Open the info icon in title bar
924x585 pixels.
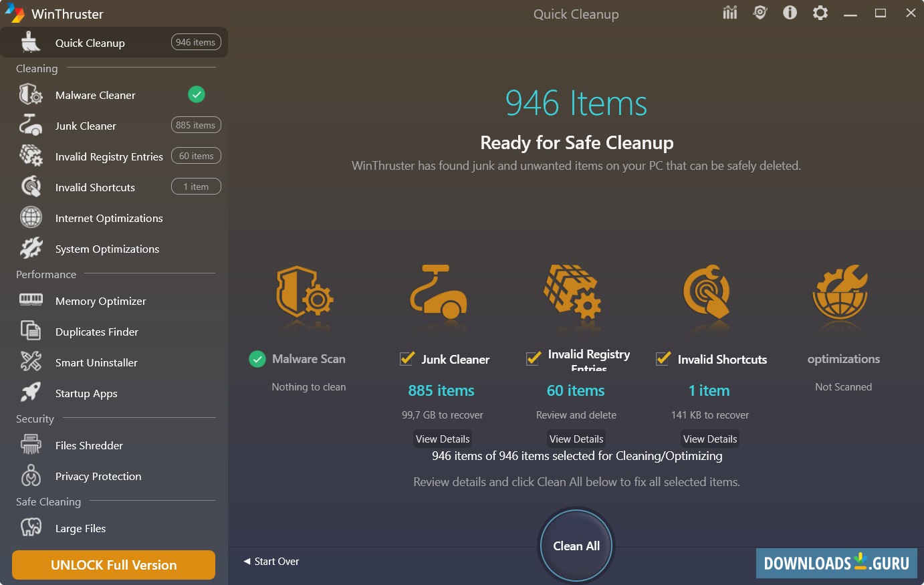(x=790, y=13)
